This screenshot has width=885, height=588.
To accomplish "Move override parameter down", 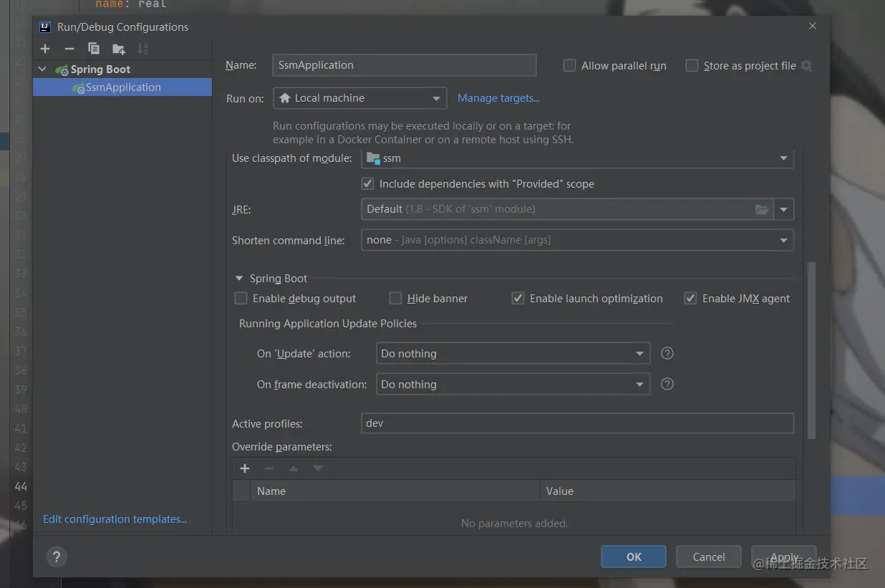I will 318,468.
